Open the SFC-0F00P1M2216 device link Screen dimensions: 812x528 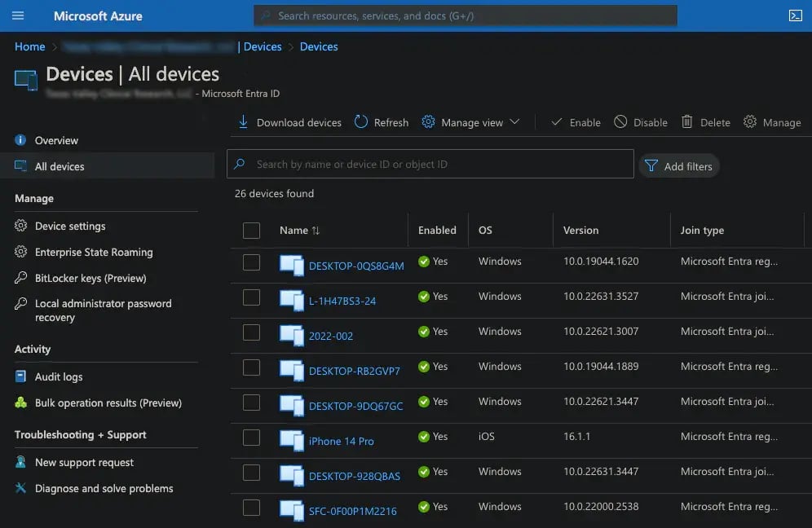pyautogui.click(x=353, y=512)
